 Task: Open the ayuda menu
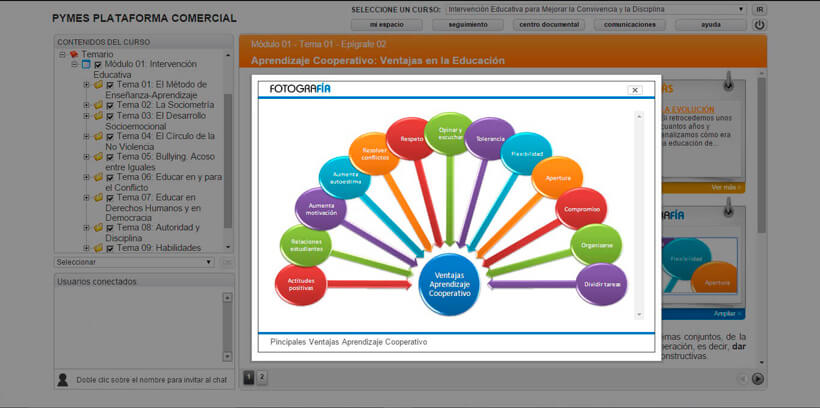point(711,25)
